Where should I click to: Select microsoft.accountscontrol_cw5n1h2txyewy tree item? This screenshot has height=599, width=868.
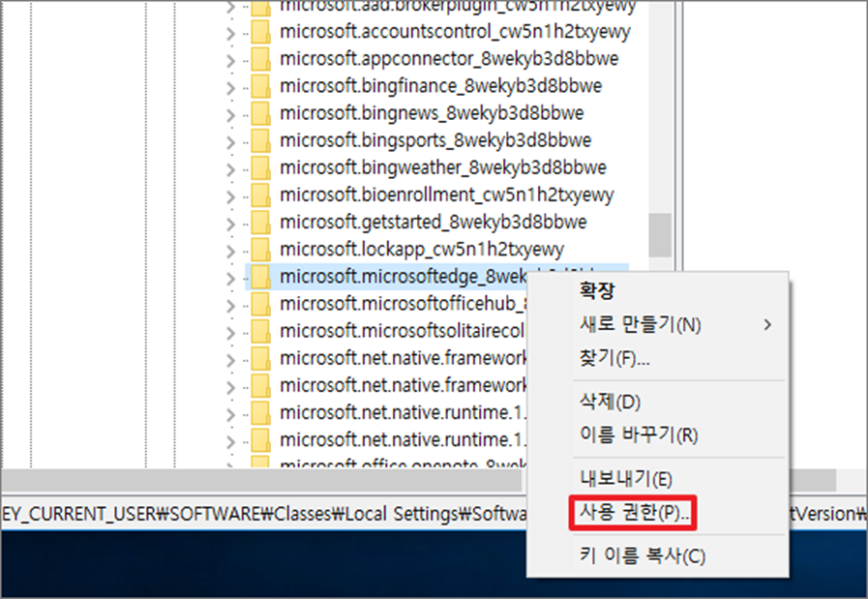pyautogui.click(x=455, y=32)
